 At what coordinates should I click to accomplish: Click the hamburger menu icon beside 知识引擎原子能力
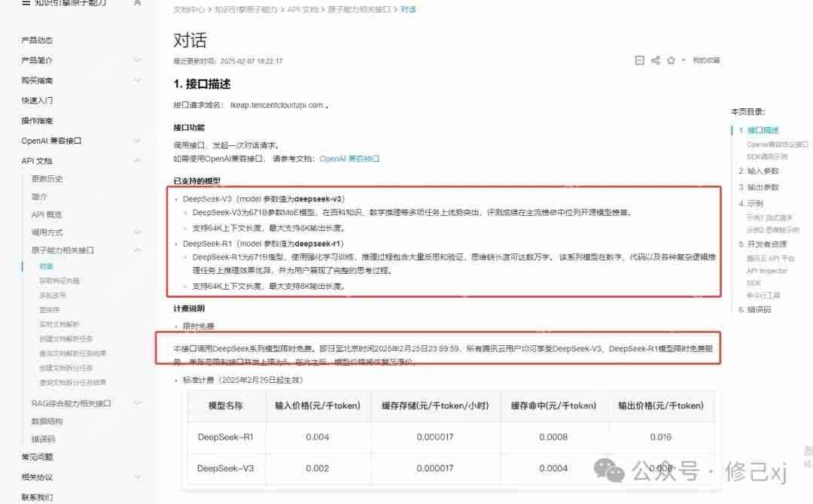click(26, 2)
